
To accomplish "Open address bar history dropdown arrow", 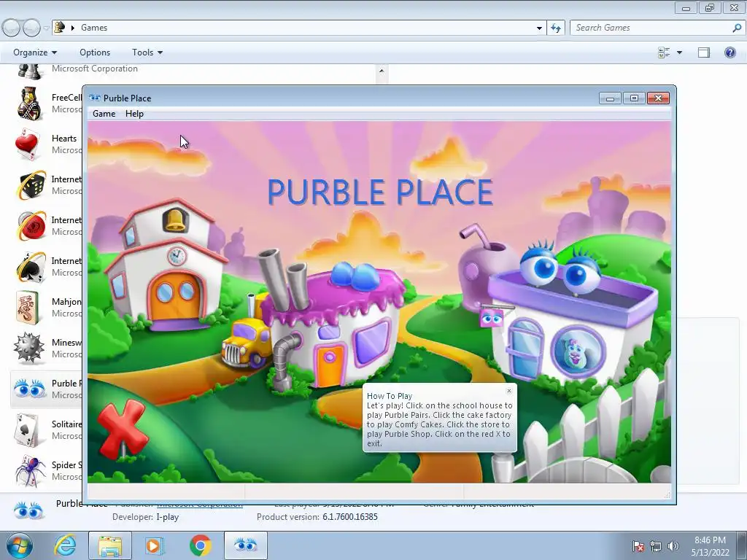I will [539, 28].
